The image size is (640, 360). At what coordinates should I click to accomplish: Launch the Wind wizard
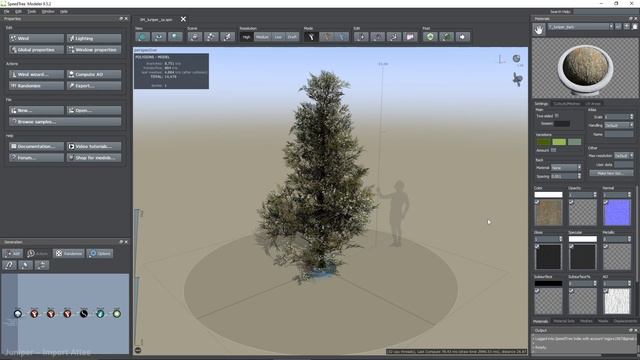click(36, 74)
